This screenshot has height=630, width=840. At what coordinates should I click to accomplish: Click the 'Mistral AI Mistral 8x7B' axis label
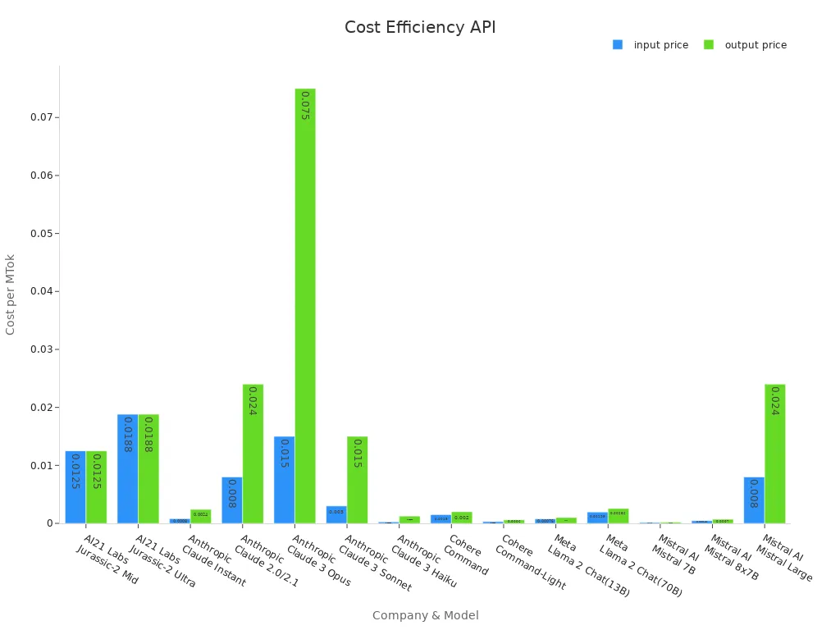tap(733, 557)
